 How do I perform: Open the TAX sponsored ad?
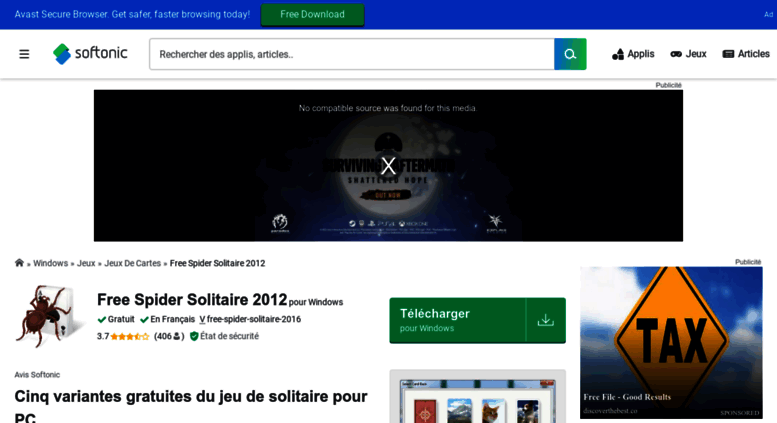pos(671,342)
